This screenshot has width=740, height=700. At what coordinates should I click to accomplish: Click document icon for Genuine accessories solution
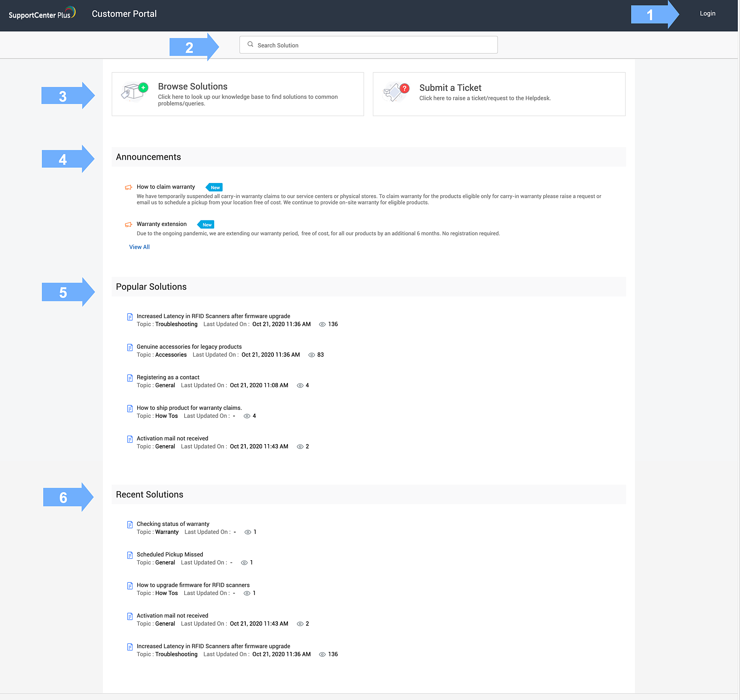(x=130, y=347)
